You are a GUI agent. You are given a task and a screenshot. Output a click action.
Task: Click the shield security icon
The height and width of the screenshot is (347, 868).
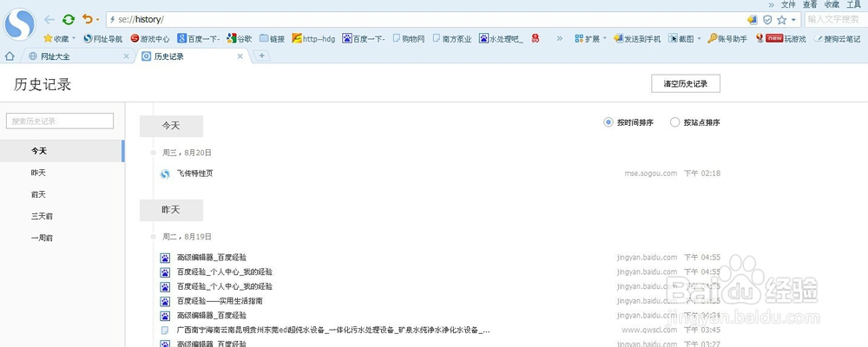coord(767,20)
